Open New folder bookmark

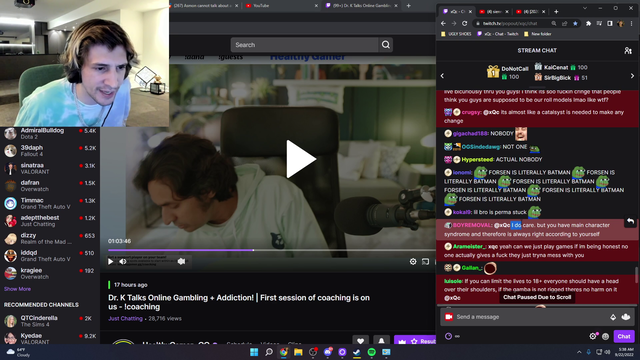click(537, 34)
